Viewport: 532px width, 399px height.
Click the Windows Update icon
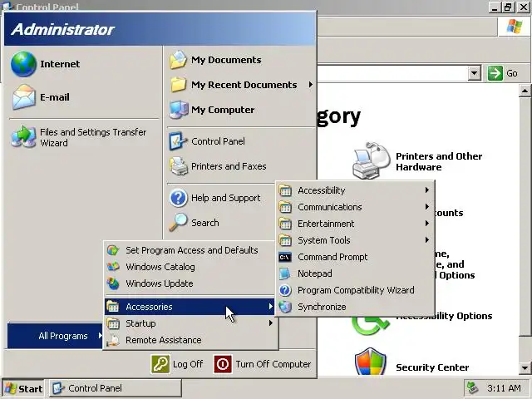click(x=113, y=283)
